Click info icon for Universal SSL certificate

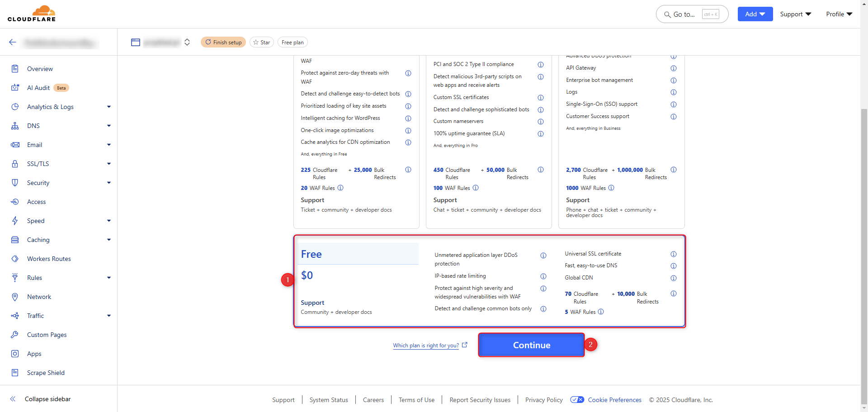[x=674, y=254]
